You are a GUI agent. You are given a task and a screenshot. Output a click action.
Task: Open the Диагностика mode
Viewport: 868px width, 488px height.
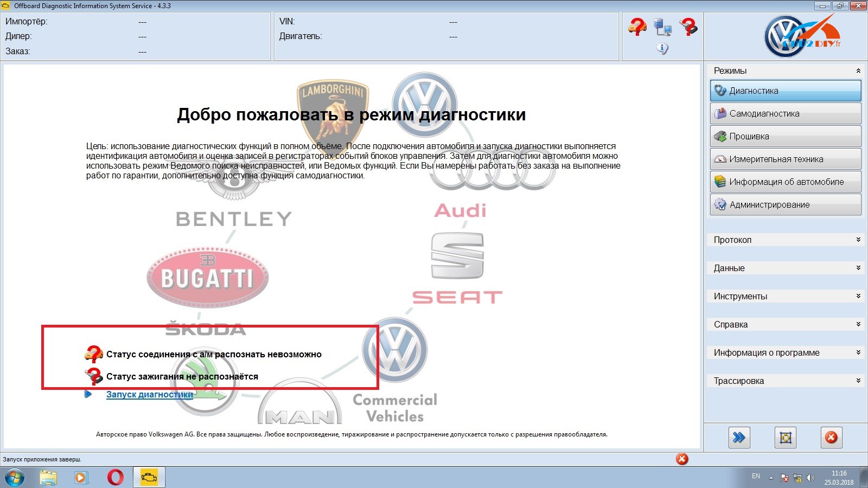coord(785,91)
